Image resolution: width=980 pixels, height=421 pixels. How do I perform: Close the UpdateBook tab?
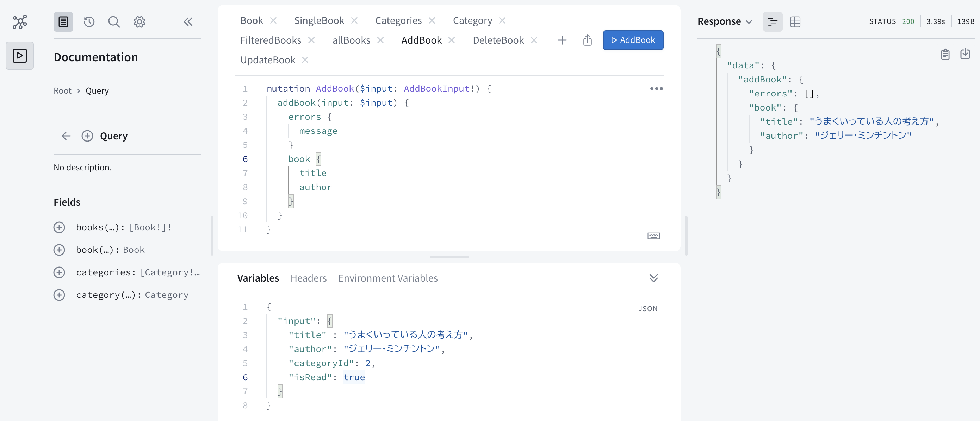(x=305, y=60)
